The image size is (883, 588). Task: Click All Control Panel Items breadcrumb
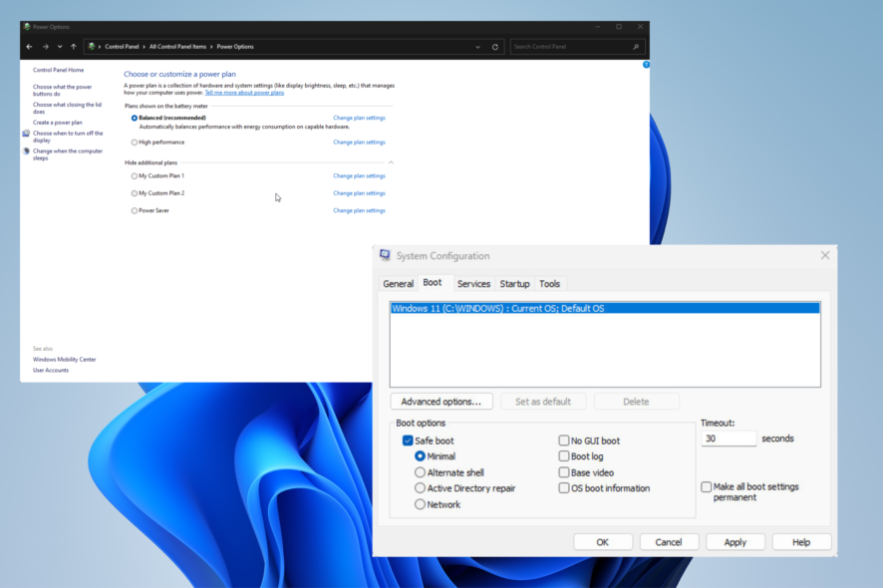coord(178,47)
